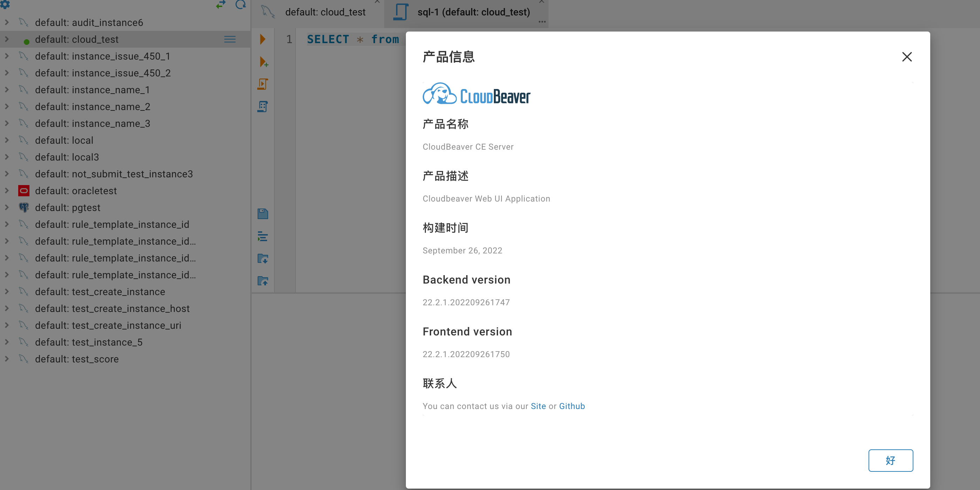
Task: Format the SQL using the format icon
Action: (x=263, y=236)
